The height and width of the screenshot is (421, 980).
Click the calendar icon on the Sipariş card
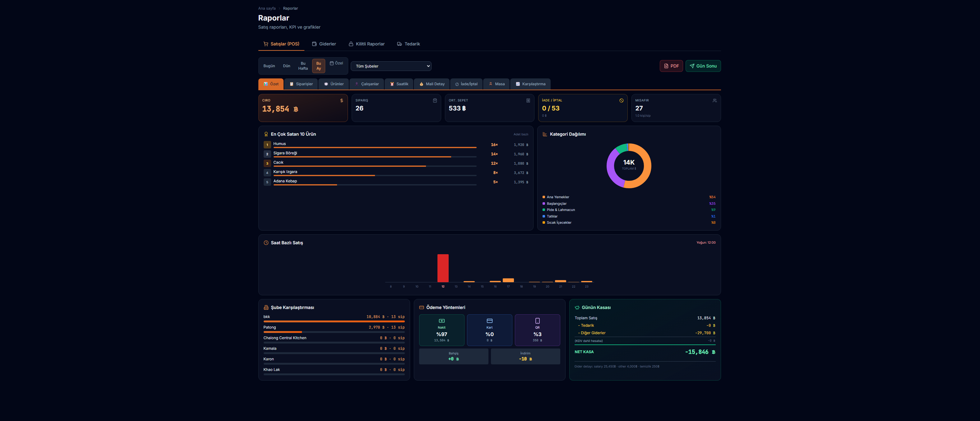tap(435, 101)
